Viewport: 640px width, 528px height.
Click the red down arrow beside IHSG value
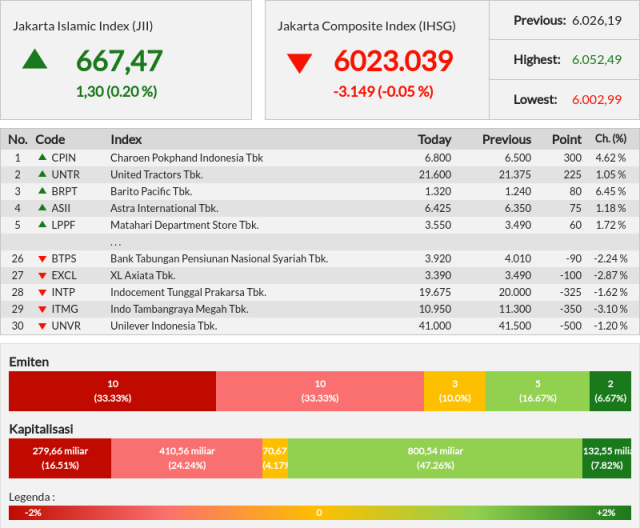pos(298,64)
